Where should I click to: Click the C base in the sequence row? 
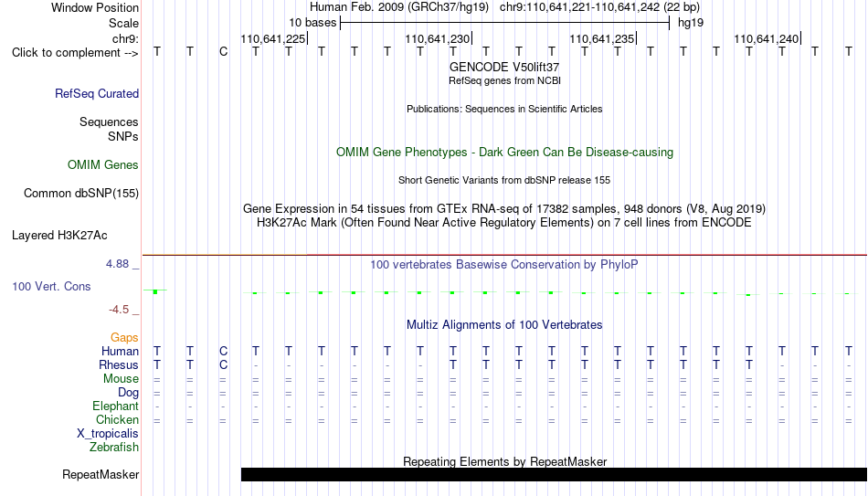coord(223,51)
